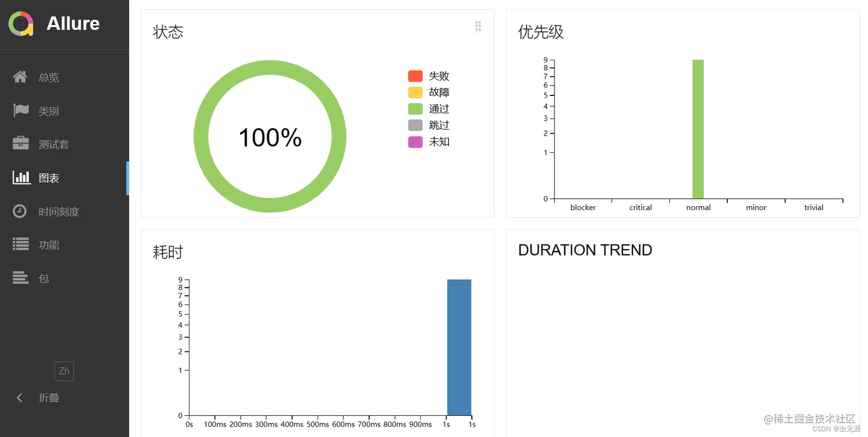868x437 pixels.
Task: Open the 包 packages page
Action: tap(64, 279)
